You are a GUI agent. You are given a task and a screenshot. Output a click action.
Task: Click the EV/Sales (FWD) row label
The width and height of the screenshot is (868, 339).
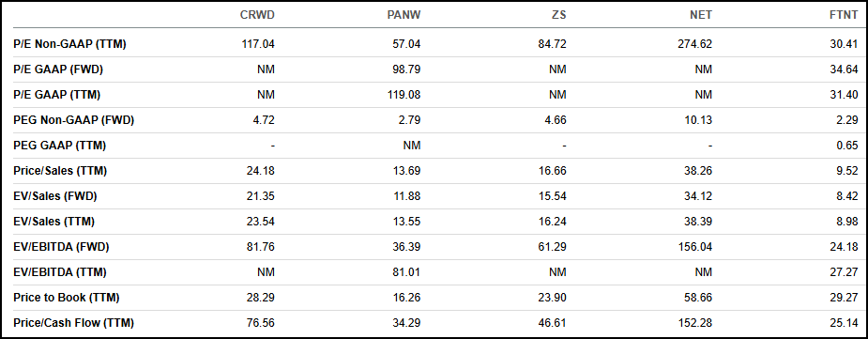55,196
